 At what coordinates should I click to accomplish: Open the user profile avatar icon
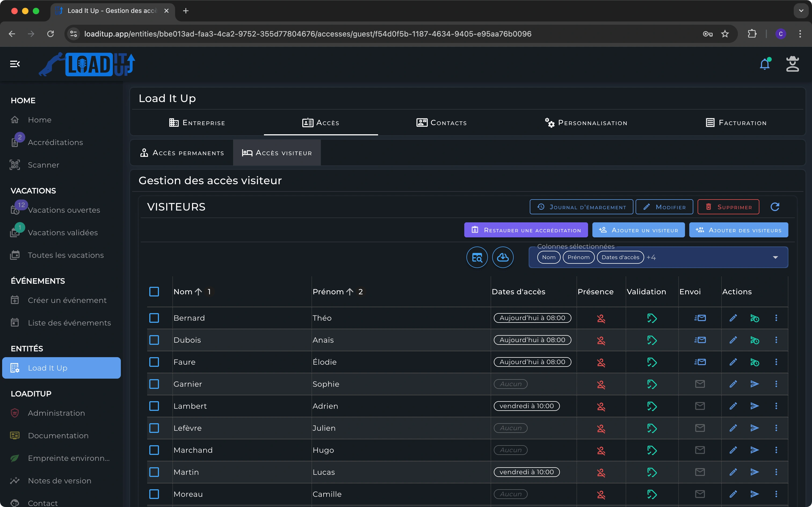click(792, 64)
